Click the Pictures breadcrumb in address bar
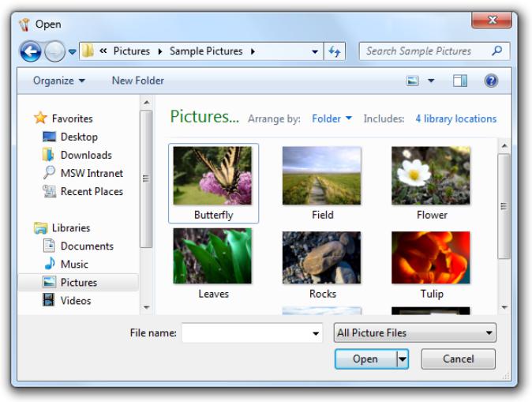This screenshot has height=402, width=532. (x=132, y=51)
